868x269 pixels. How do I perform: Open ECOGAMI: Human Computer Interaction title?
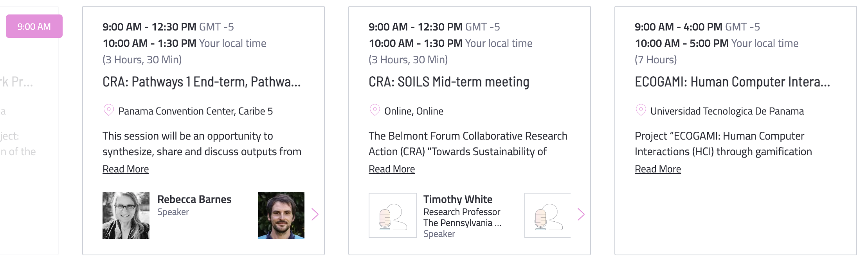click(732, 82)
